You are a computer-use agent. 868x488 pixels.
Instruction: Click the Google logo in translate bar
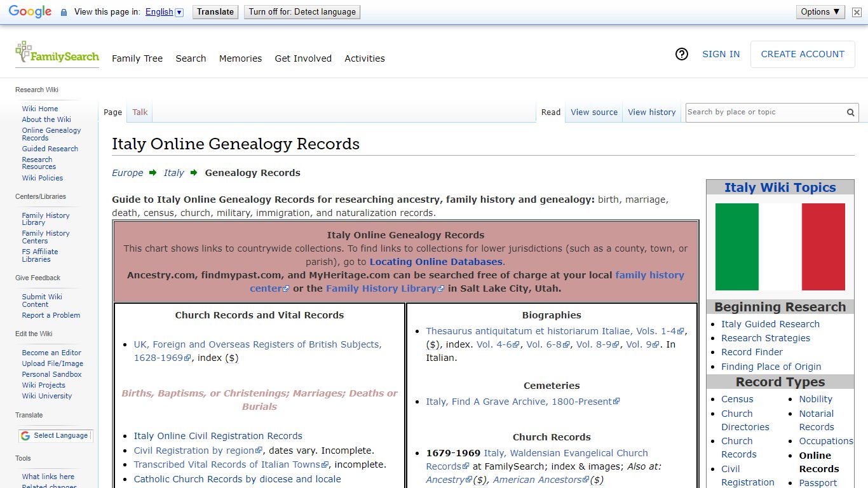[x=30, y=11]
